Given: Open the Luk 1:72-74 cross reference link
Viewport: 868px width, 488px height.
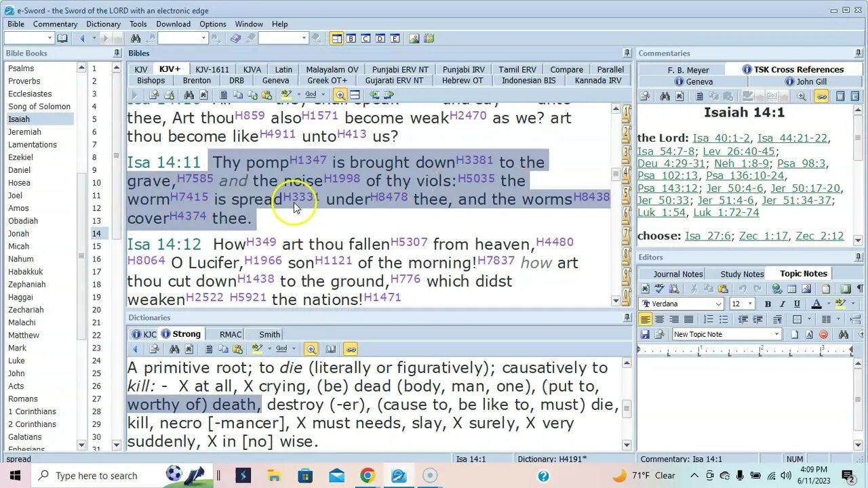Looking at the screenshot, I should pyautogui.click(x=726, y=213).
